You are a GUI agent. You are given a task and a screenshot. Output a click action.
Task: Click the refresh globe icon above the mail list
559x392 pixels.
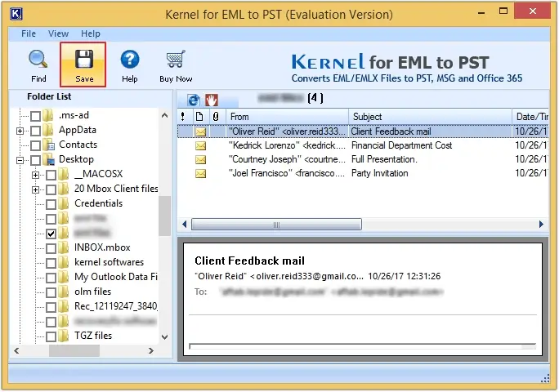click(x=194, y=100)
